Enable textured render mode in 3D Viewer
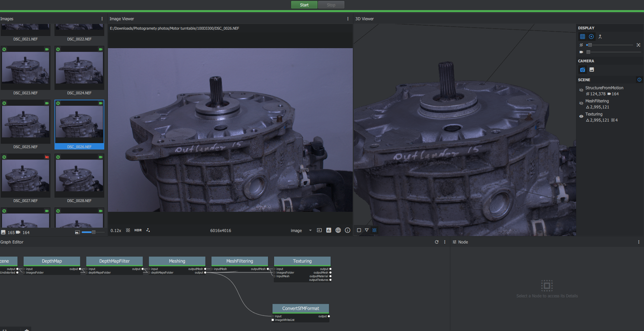This screenshot has height=331, width=644. (x=374, y=230)
